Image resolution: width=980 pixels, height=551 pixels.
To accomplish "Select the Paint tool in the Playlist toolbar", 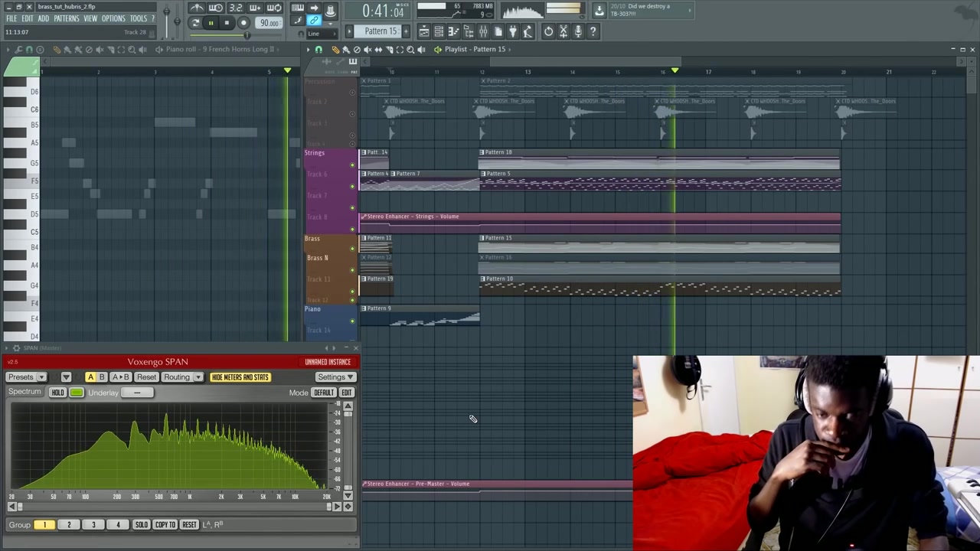I will click(345, 49).
